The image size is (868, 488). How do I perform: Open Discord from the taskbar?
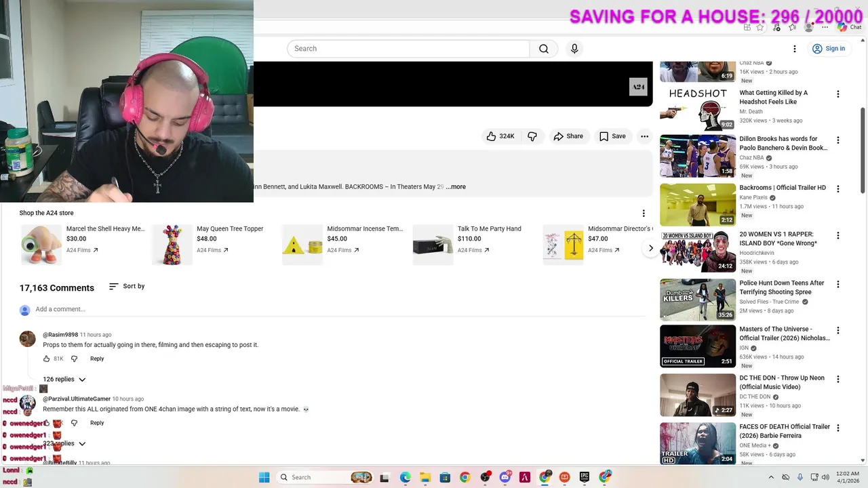tap(505, 477)
